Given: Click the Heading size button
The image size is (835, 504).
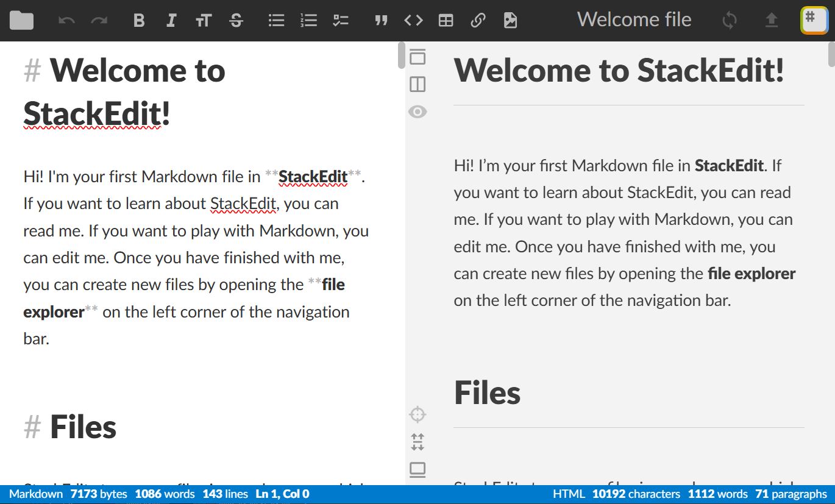Looking at the screenshot, I should click(204, 21).
